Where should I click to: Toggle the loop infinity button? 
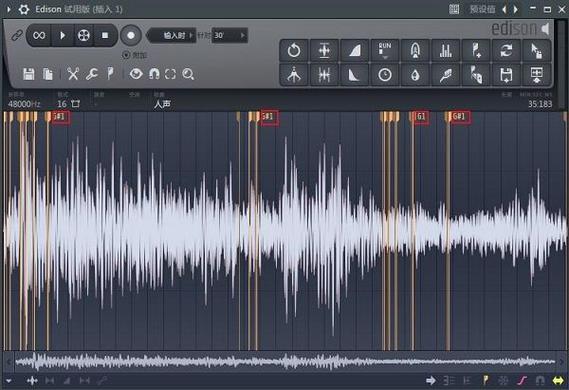39,35
